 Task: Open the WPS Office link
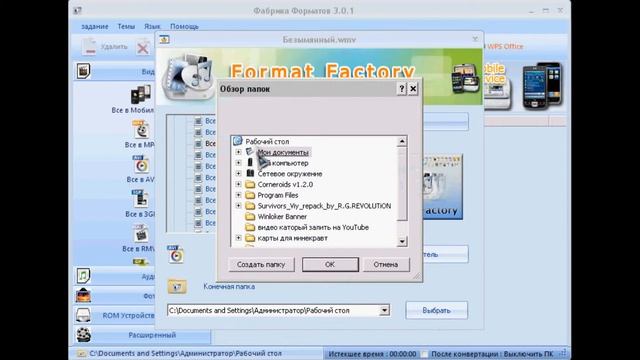(x=504, y=47)
